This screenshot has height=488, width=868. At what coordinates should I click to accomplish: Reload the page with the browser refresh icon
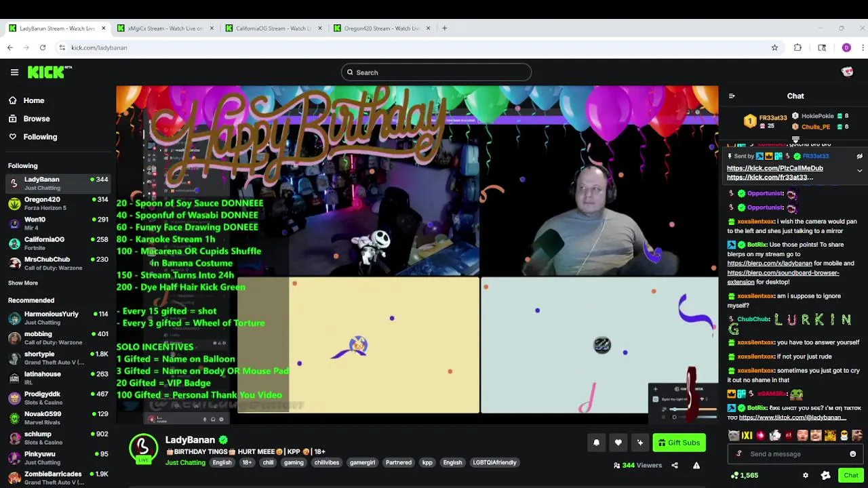(x=43, y=47)
